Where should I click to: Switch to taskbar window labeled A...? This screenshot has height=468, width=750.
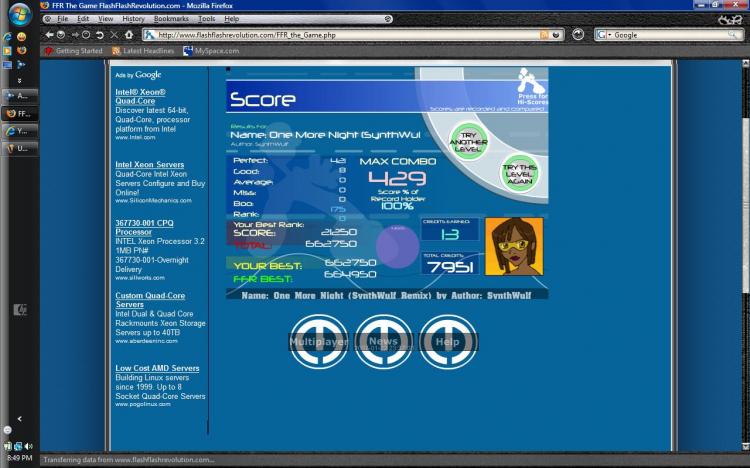20,96
